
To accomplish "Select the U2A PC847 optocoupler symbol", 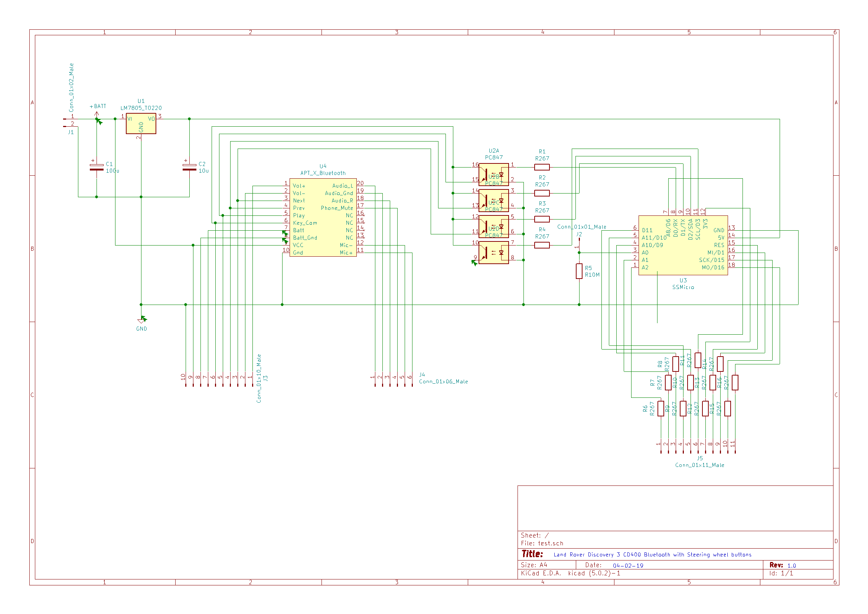I will coord(494,175).
